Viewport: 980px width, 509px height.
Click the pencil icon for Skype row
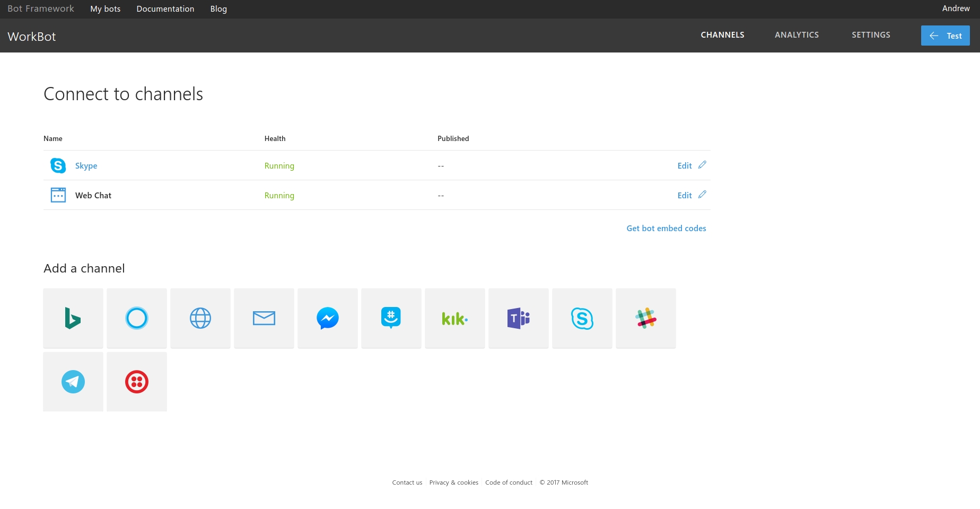702,165
